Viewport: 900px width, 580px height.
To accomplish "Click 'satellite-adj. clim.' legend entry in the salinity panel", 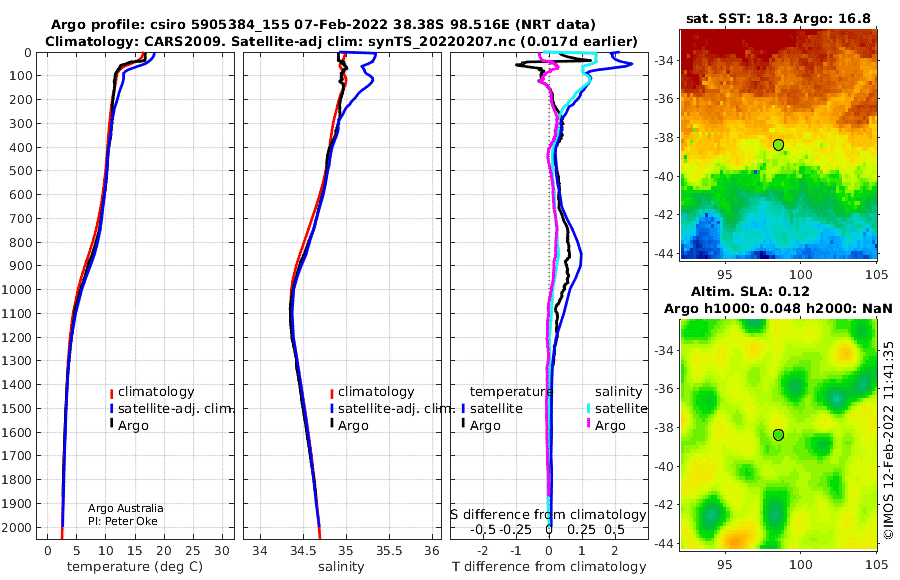I will (x=396, y=409).
